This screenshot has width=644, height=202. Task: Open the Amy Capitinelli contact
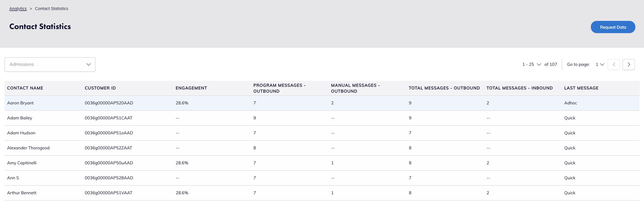(22, 163)
